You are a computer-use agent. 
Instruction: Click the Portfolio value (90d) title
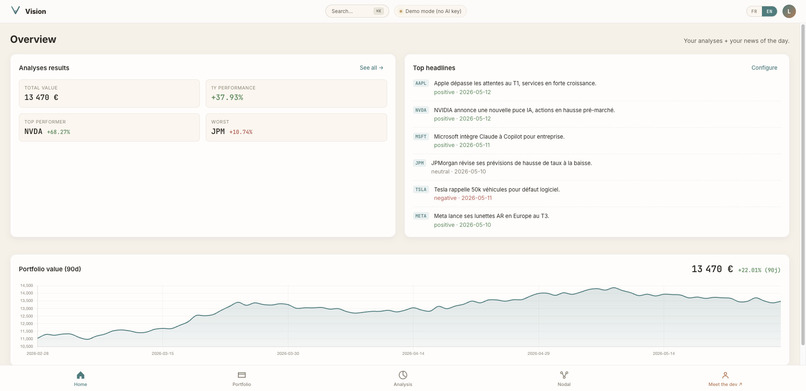(50, 269)
